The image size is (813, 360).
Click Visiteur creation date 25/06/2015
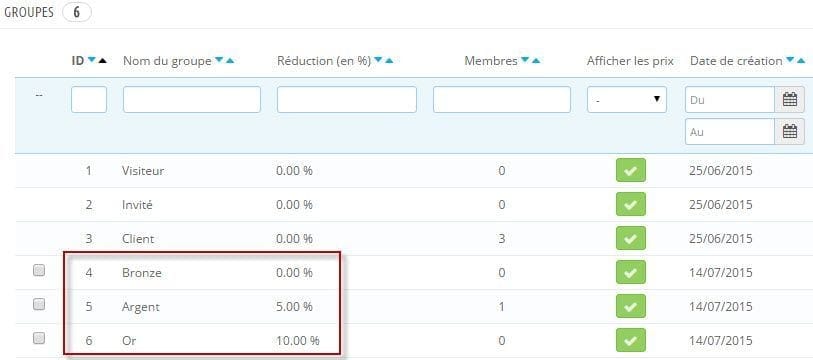721,171
